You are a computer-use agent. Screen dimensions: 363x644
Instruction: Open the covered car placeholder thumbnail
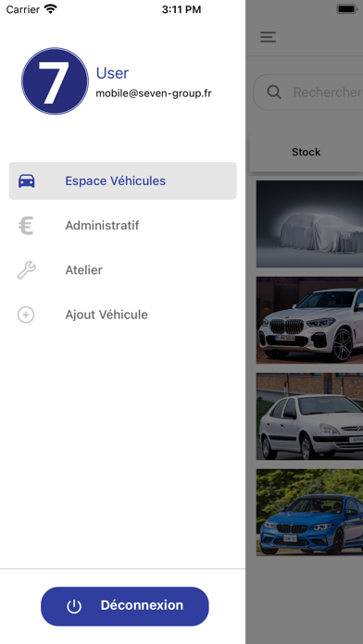[309, 224]
